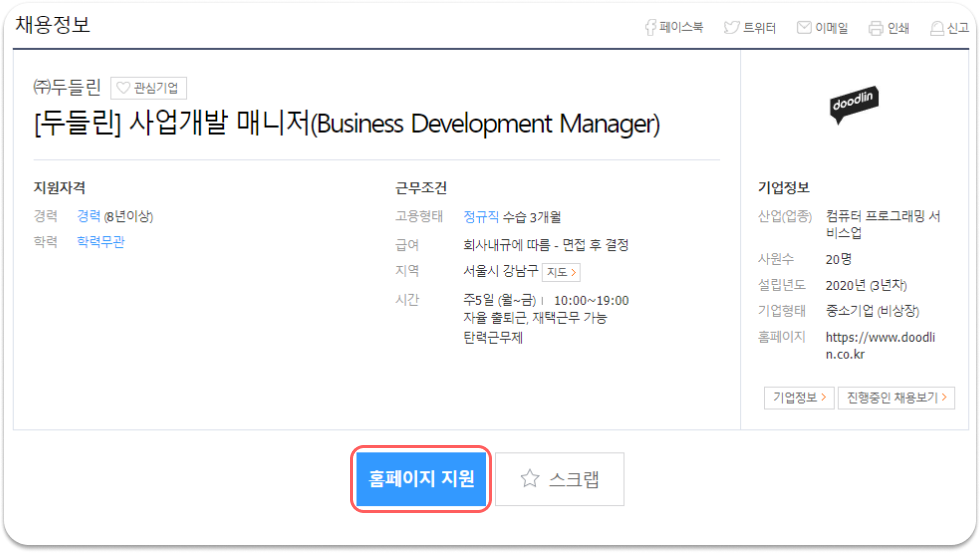
Task: Click the (8년이상) experience text
Action: point(128,217)
